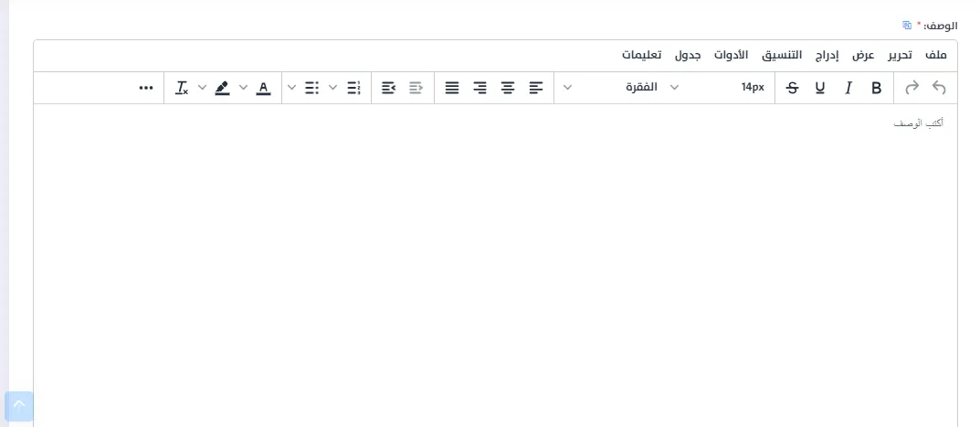
Task: Insert a numbered list
Action: (x=354, y=88)
